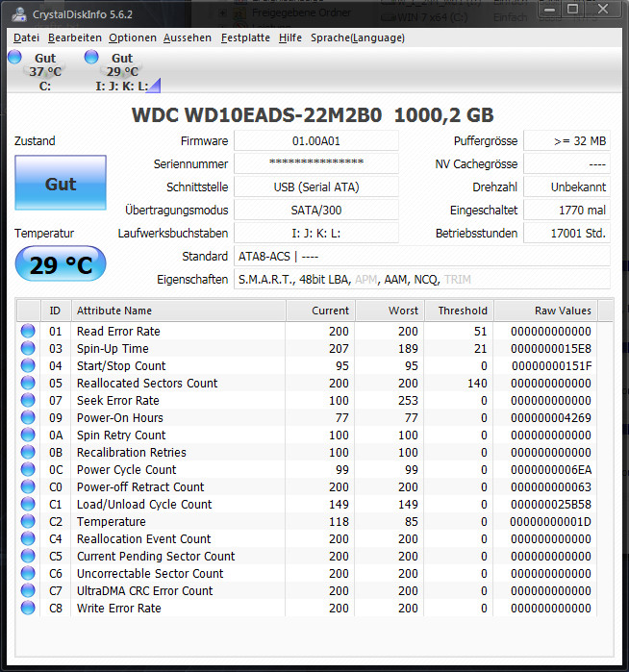Click status orb for Power-On Hours
The width and height of the screenshot is (629, 672).
28,417
